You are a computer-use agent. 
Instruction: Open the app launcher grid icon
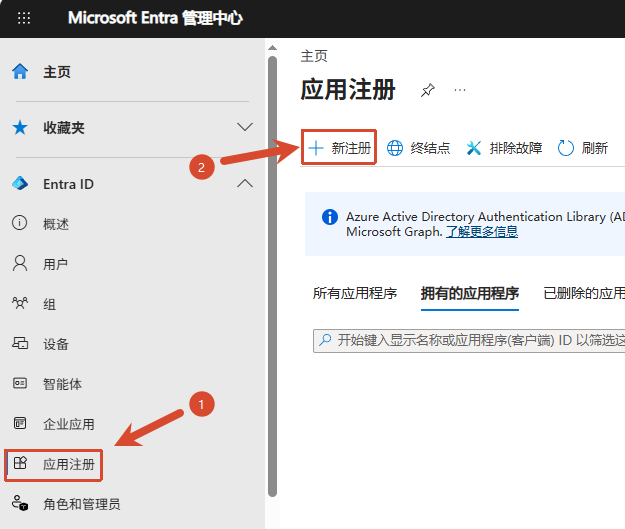coord(24,18)
